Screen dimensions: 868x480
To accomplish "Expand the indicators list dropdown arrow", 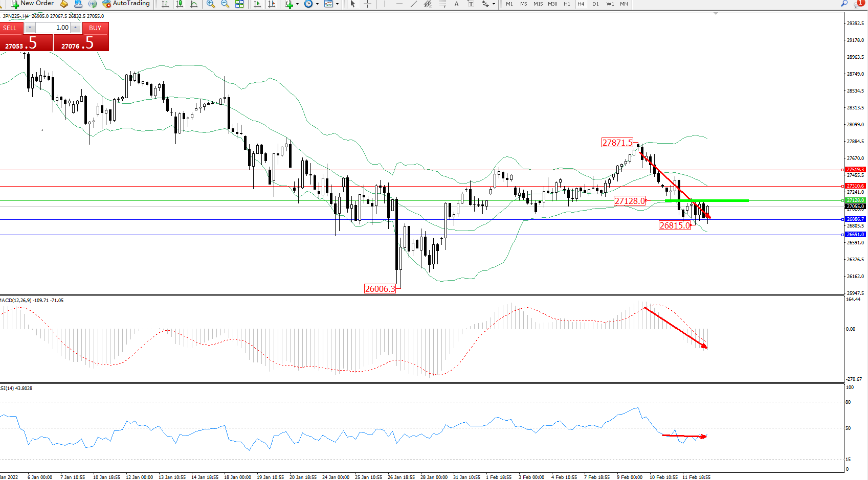I will click(297, 4).
